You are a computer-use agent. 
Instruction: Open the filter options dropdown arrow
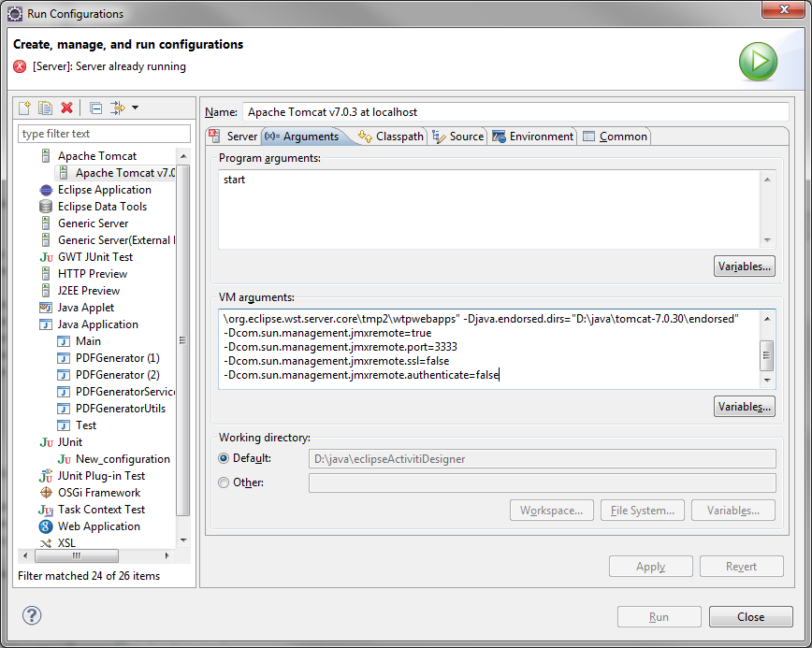pos(135,108)
